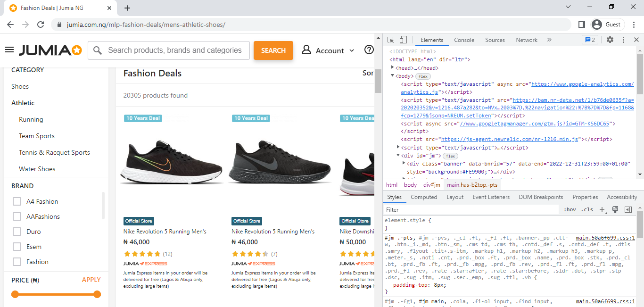This screenshot has width=644, height=307.
Task: Click the Styles filter input field
Action: coord(471,210)
